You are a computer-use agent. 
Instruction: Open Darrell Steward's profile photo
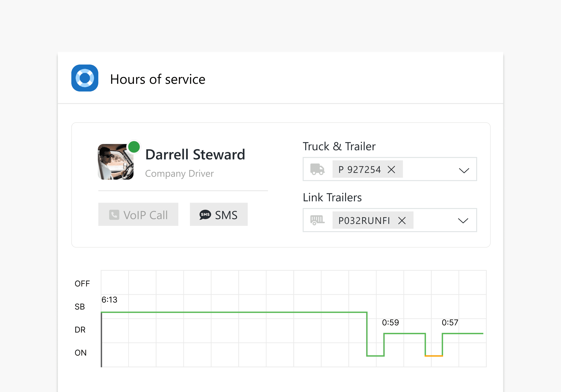click(116, 162)
